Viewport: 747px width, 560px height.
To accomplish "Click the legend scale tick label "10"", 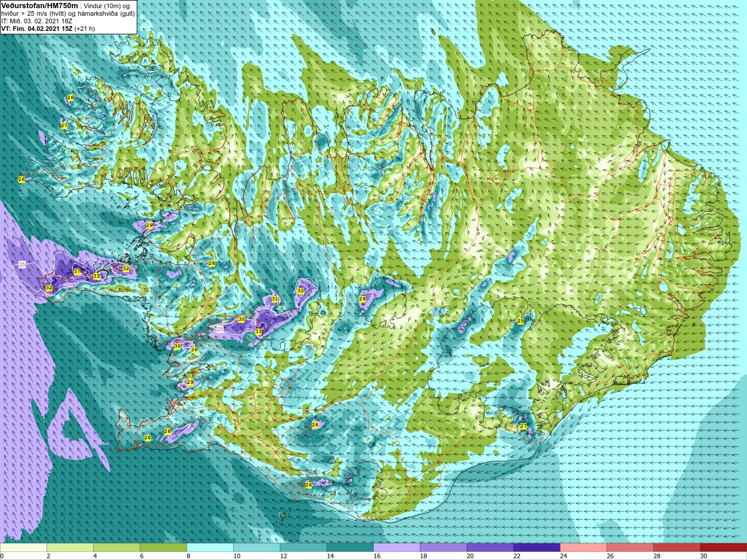I will [237, 556].
